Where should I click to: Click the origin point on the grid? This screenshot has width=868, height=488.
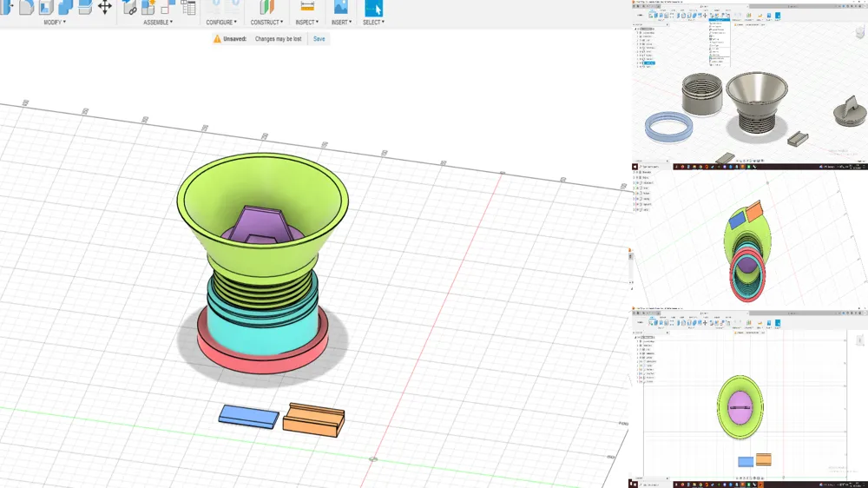373,459
